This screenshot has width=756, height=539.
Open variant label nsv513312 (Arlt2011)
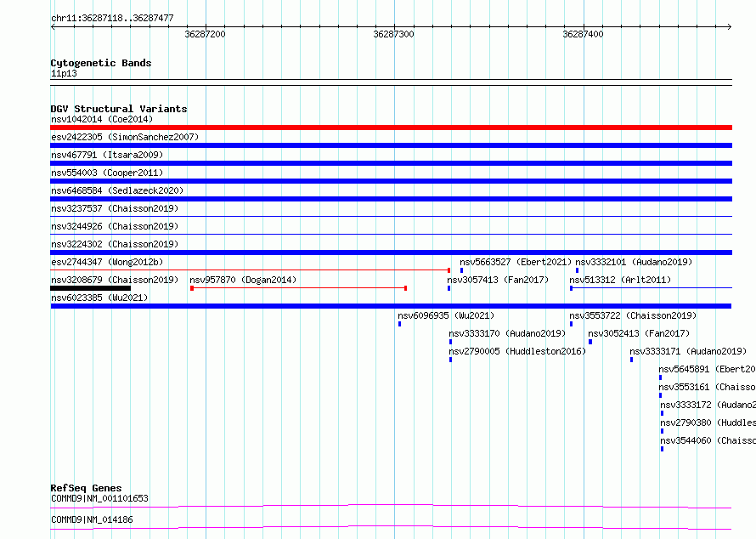pos(620,280)
